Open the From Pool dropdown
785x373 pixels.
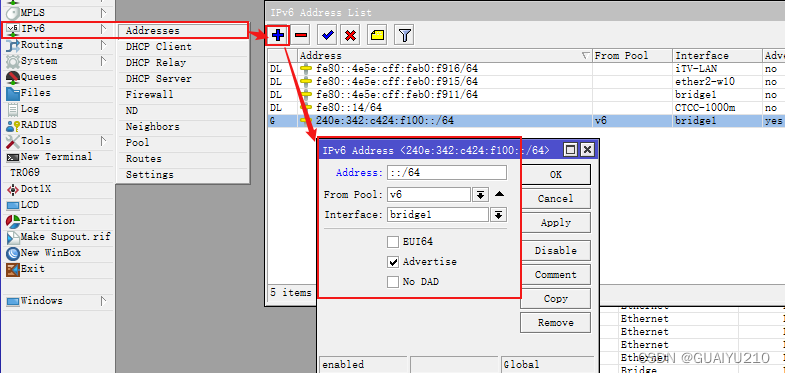(x=480, y=195)
